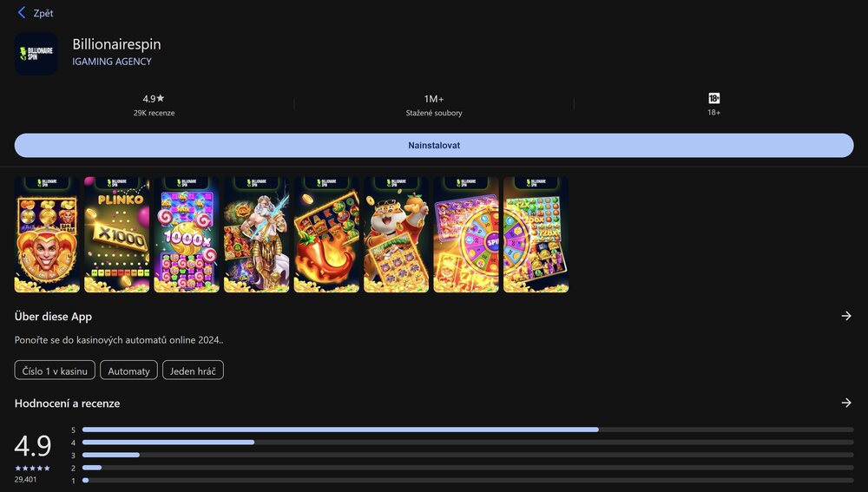Open the Zeus god screenshot thumbnail
The width and height of the screenshot is (868, 492).
click(x=256, y=234)
